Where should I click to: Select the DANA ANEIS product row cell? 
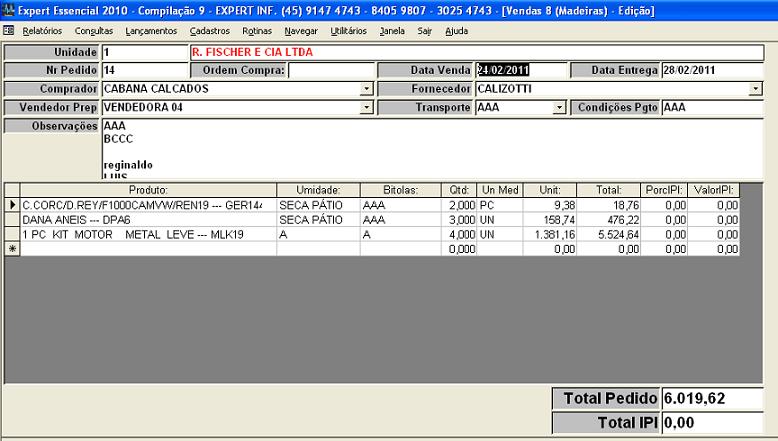click(x=148, y=219)
